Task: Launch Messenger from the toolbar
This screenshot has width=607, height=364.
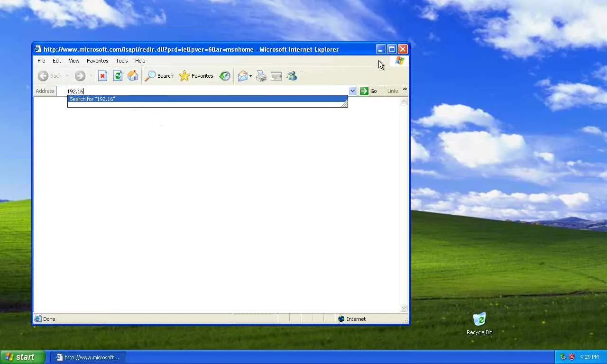Action: (x=292, y=76)
